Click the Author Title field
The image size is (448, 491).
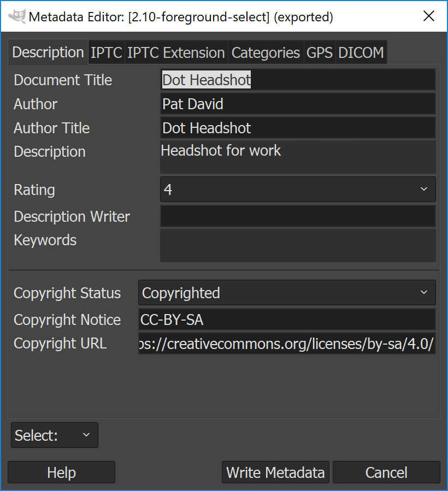(x=298, y=128)
